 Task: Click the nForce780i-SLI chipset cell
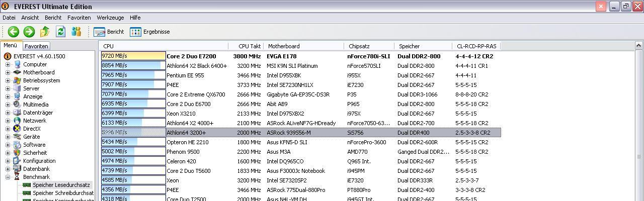pyautogui.click(x=368, y=56)
